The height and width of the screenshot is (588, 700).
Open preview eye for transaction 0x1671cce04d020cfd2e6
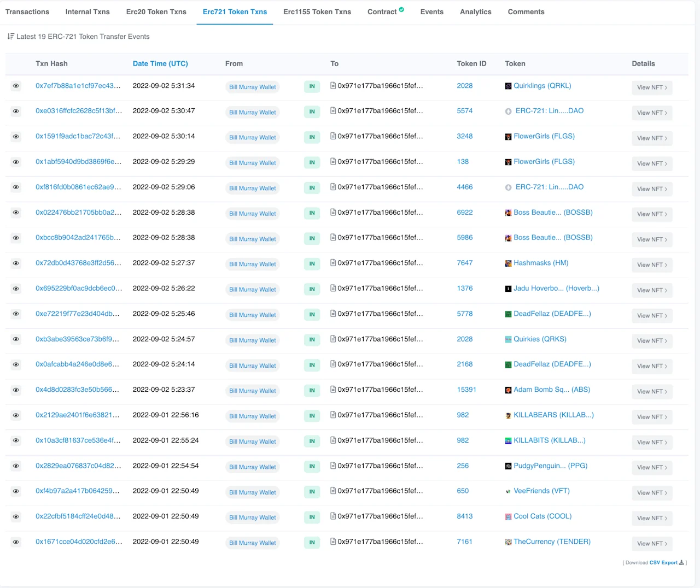point(16,542)
